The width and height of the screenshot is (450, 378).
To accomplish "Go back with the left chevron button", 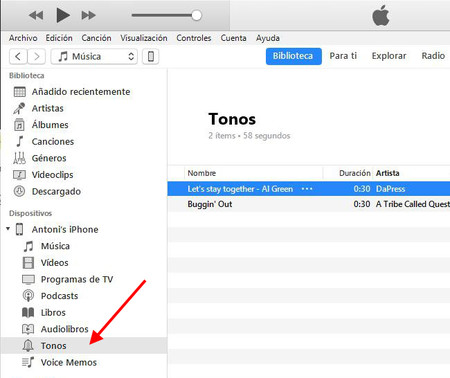I will pos(18,56).
